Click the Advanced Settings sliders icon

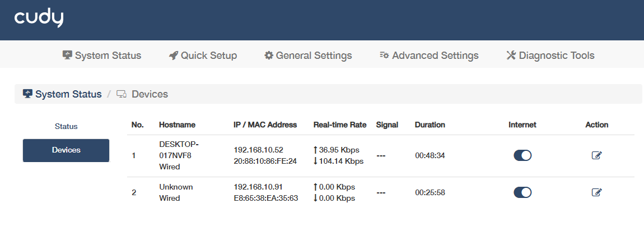[x=384, y=56]
